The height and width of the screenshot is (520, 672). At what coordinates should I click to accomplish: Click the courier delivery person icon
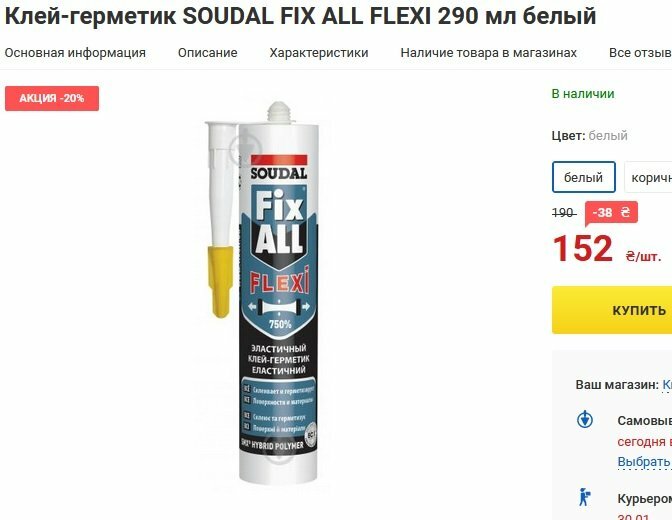pos(584,497)
